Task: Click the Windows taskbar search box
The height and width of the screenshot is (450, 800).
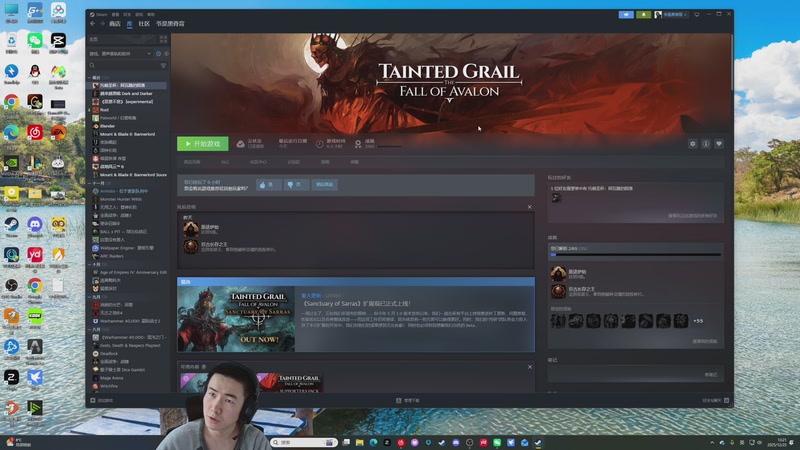Action: tap(304, 442)
